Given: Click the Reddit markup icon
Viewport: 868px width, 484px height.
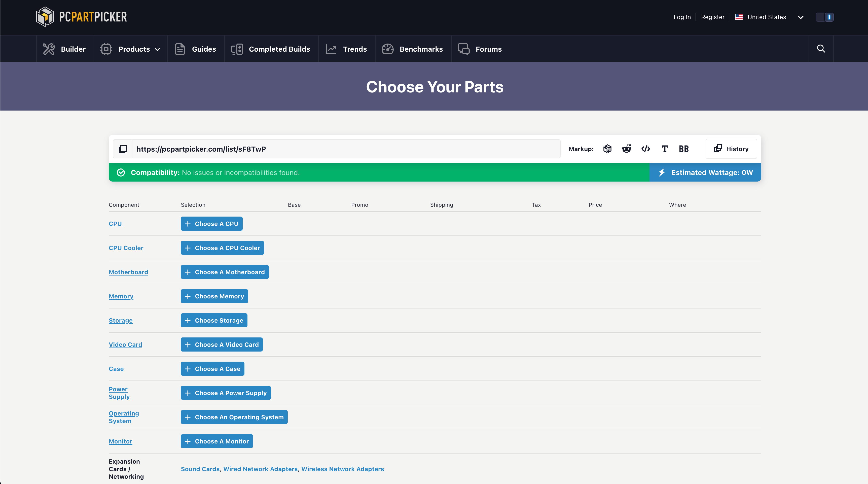Looking at the screenshot, I should pyautogui.click(x=627, y=148).
